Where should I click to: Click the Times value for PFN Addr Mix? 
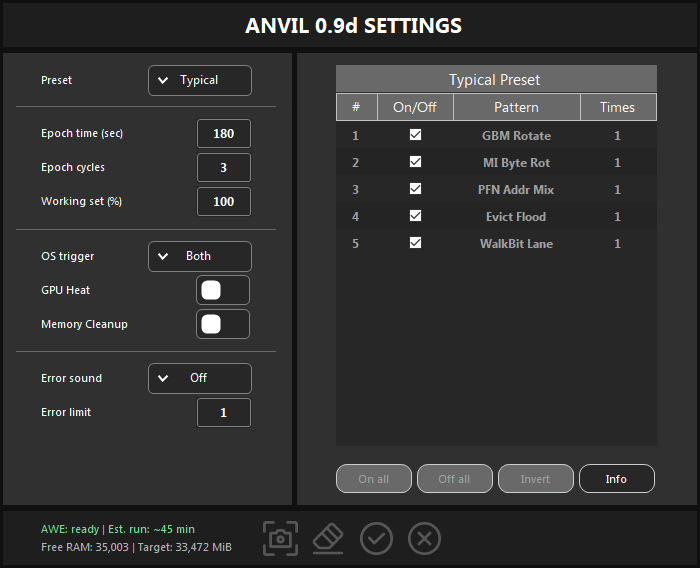[x=617, y=190]
